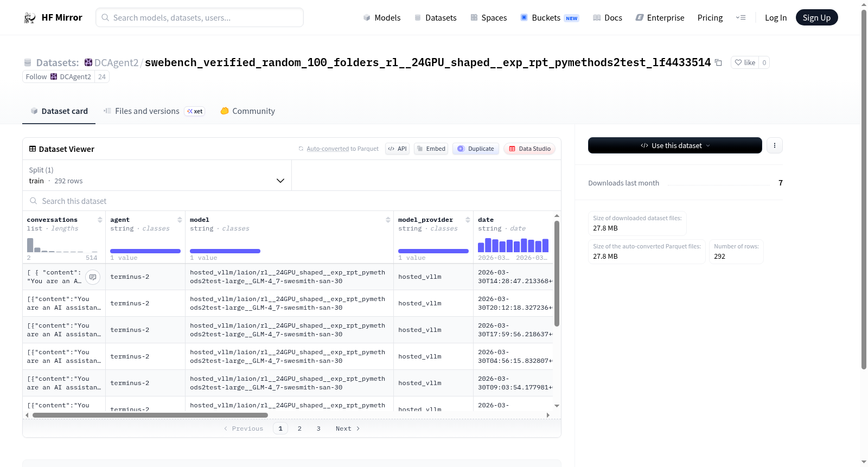Expand the train split dropdown
The image size is (868, 467).
157,175
